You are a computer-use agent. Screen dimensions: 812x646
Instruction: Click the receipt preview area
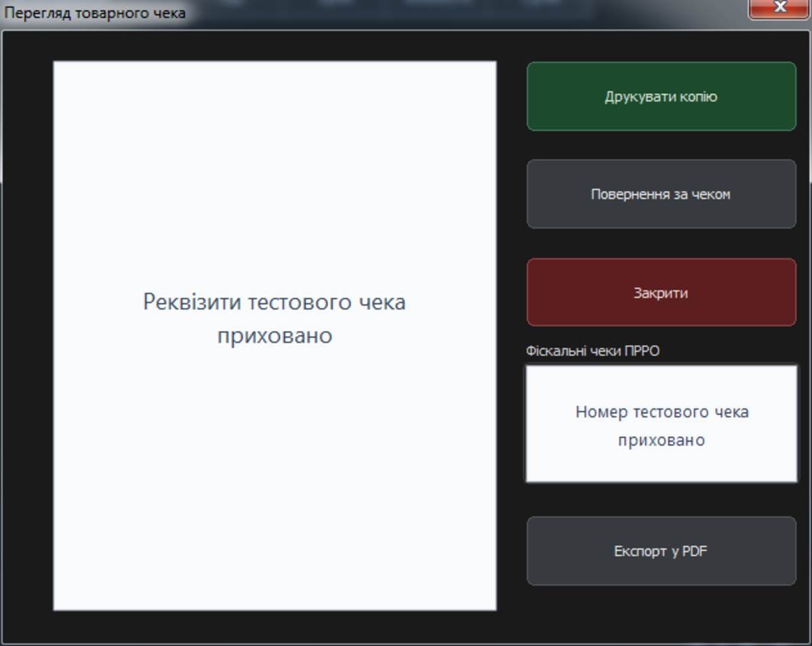tap(275, 335)
